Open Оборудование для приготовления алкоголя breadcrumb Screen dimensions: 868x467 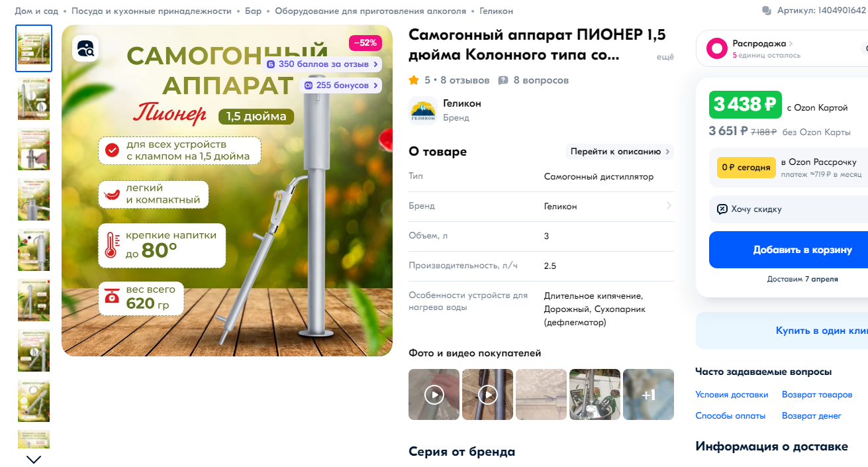[x=370, y=11]
